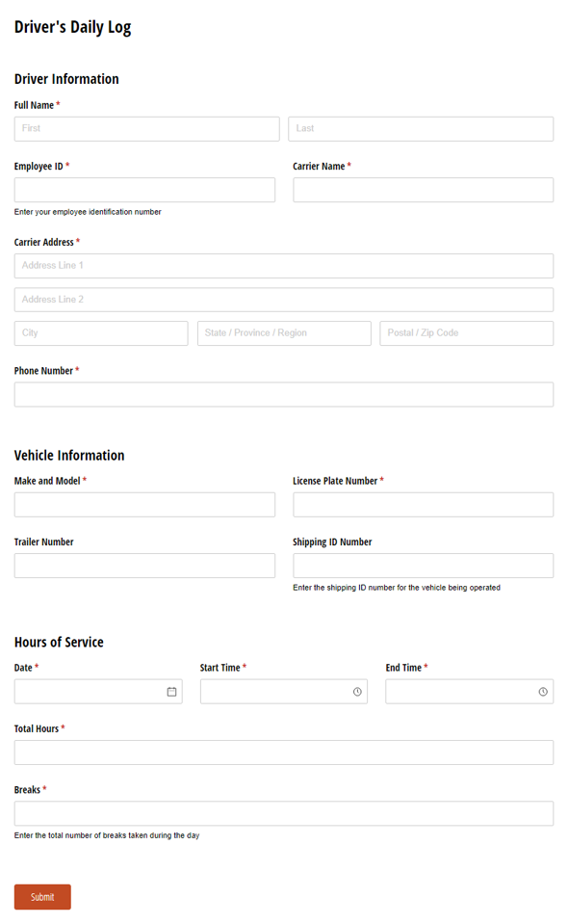Screen dimensions: 568x924
Task: Select the 'Hours of Service' section heading
Action: click(59, 643)
